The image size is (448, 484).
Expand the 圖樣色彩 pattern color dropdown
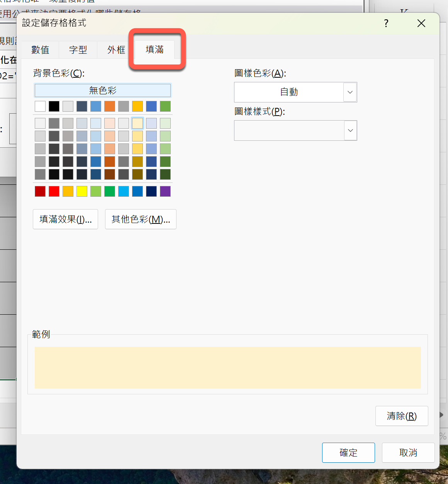(x=350, y=92)
